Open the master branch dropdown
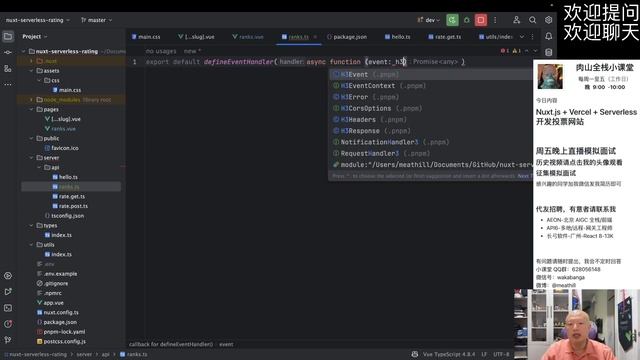 (96, 20)
